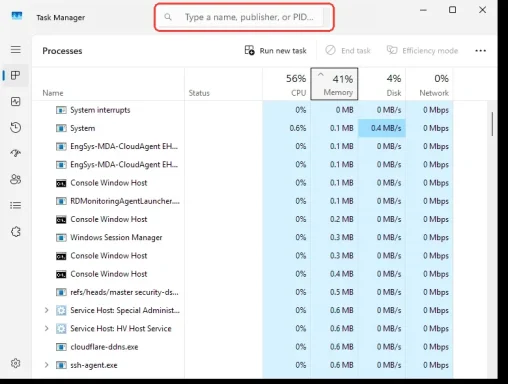
Task: Expand Service Host: HV Host Service group
Action: tap(47, 329)
